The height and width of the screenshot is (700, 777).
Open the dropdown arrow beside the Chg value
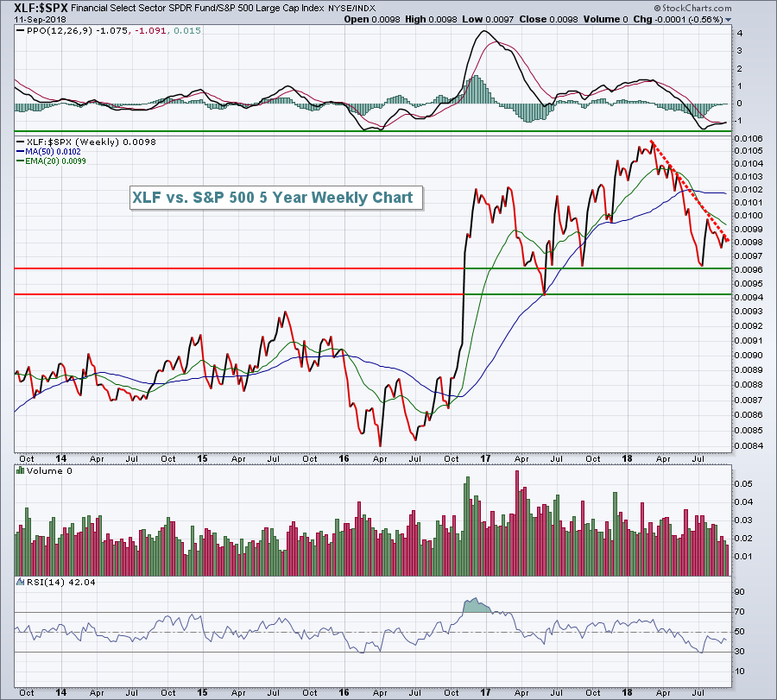click(x=728, y=20)
